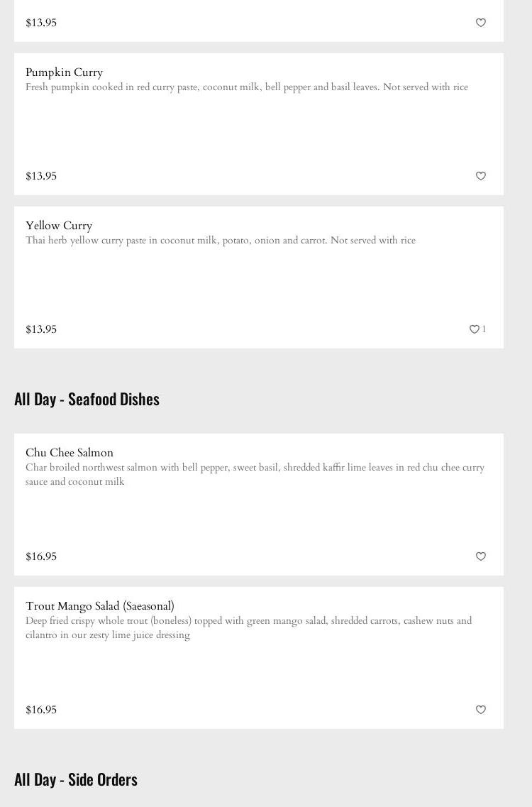Favorite the Chu Chee Salmon dish
532x807 pixels.
481,556
